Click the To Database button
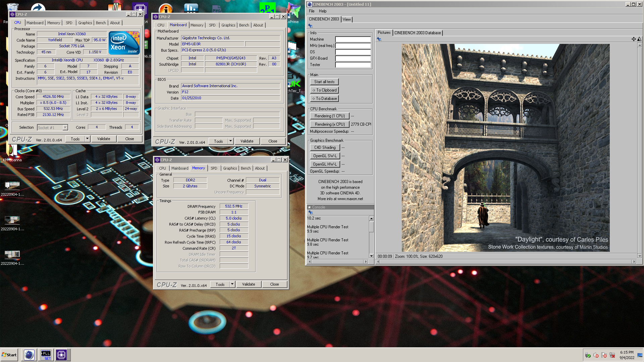This screenshot has width=644, height=362. pyautogui.click(x=324, y=99)
